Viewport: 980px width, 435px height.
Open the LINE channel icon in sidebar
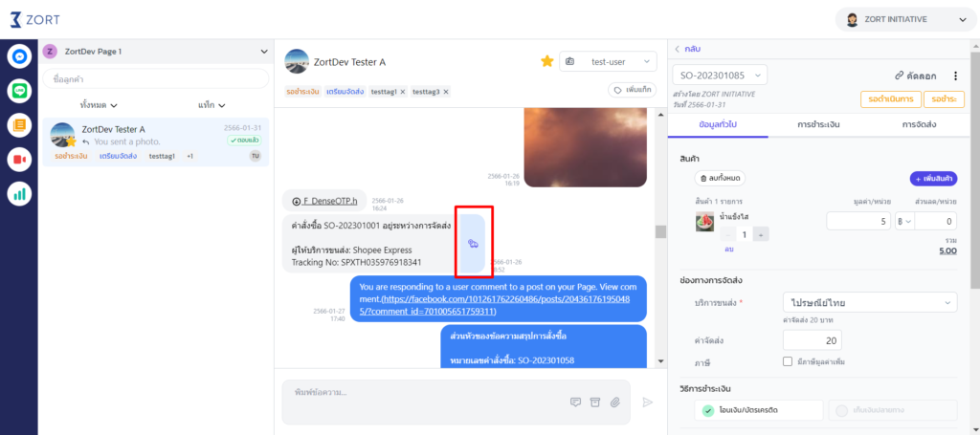(19, 91)
